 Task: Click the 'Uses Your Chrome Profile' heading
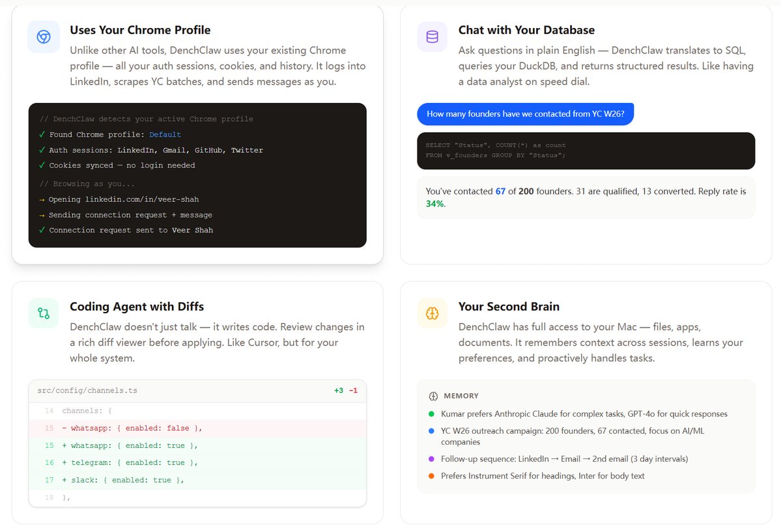(x=140, y=30)
